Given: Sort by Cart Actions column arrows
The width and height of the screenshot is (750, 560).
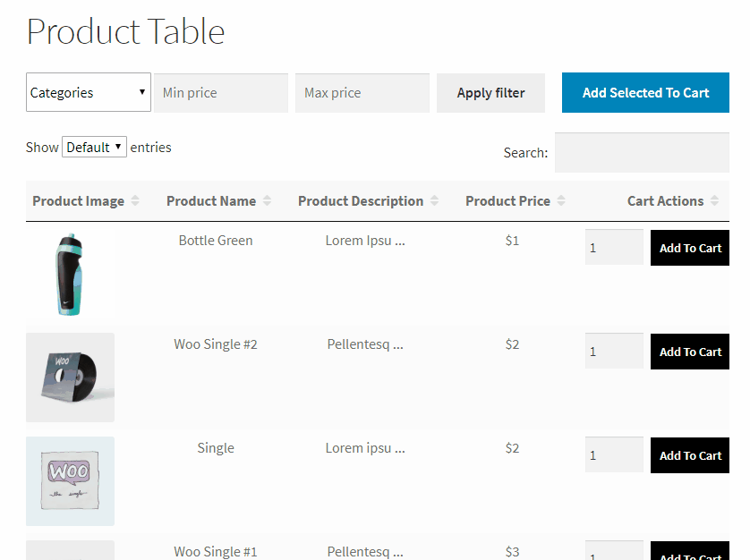Looking at the screenshot, I should point(714,201).
